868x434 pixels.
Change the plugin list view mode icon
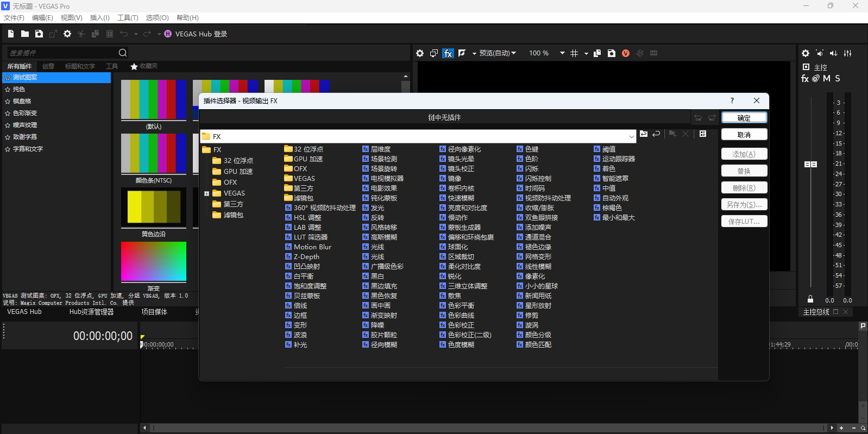(703, 134)
